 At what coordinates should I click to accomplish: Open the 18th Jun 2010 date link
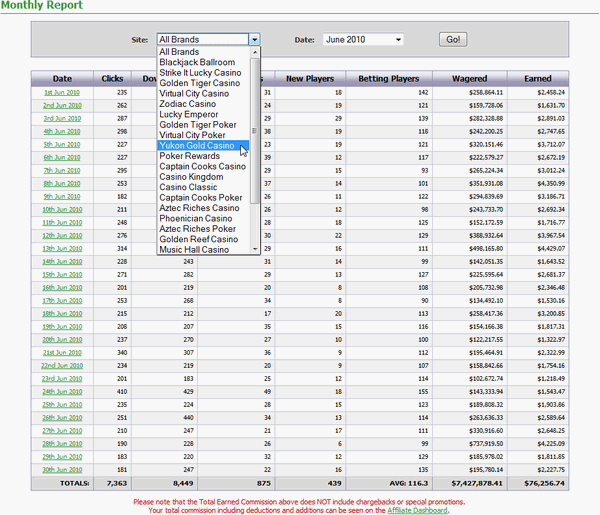(62, 314)
